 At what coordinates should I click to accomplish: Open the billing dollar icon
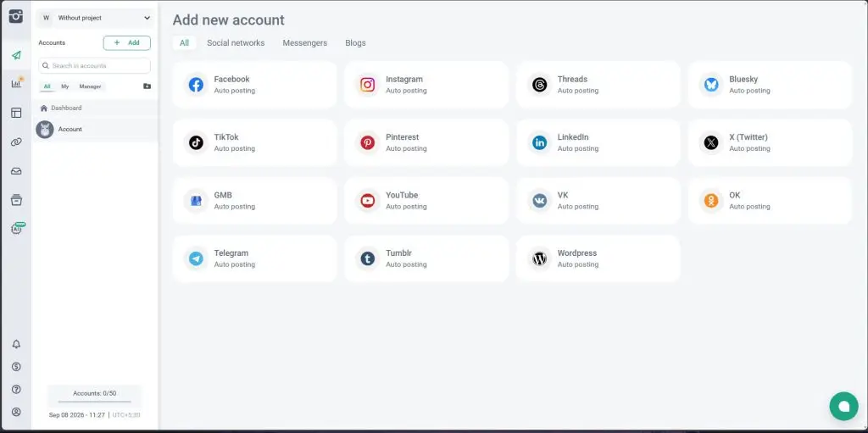coord(16,367)
